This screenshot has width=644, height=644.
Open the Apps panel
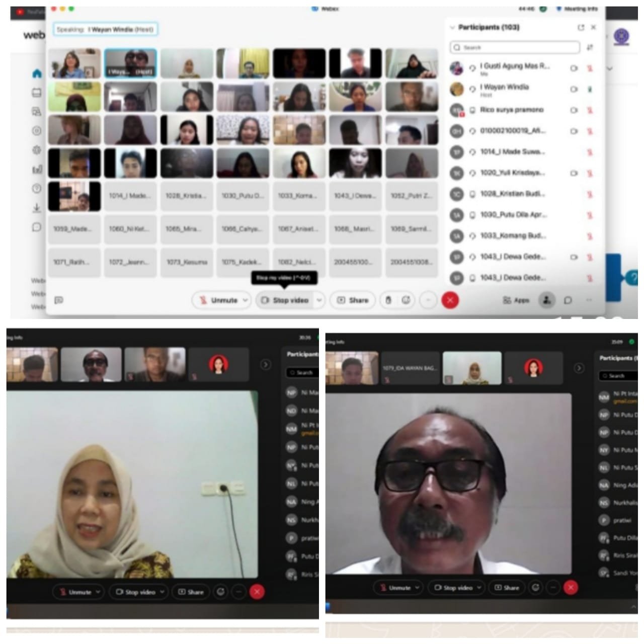[x=516, y=300]
